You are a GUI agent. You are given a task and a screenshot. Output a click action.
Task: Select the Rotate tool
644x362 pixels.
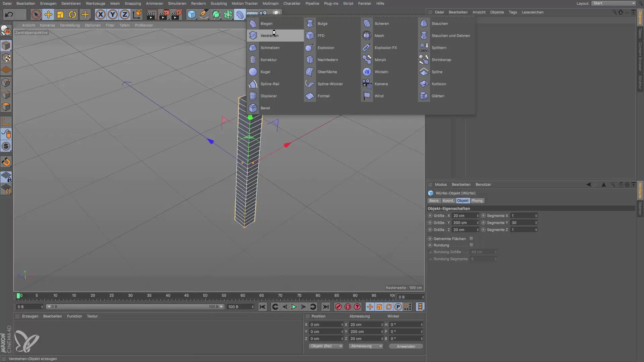(72, 14)
